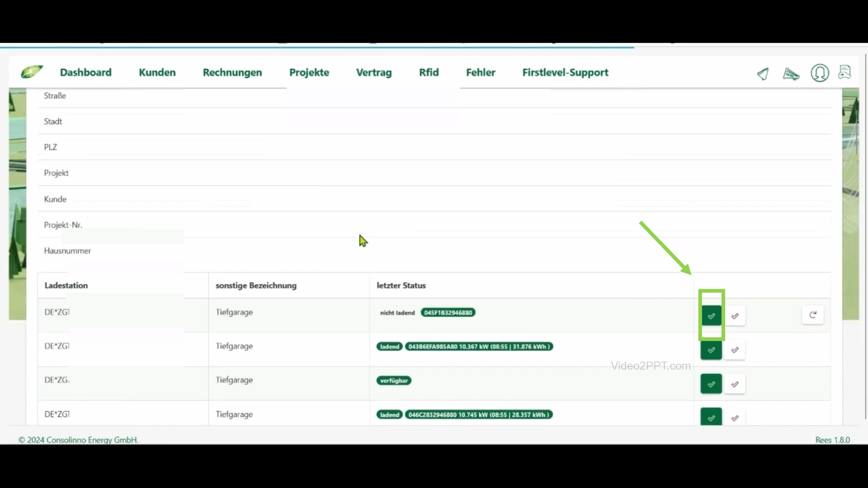Viewport: 868px width, 488px height.
Task: Open the Kunden menu
Action: point(157,72)
